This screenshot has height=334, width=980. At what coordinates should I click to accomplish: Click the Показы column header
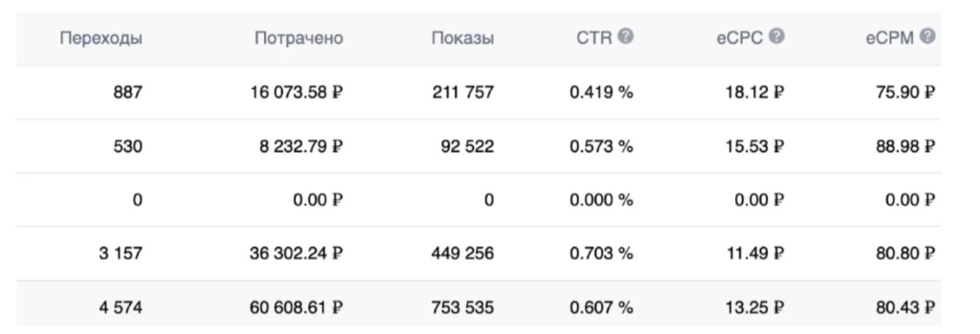(462, 38)
